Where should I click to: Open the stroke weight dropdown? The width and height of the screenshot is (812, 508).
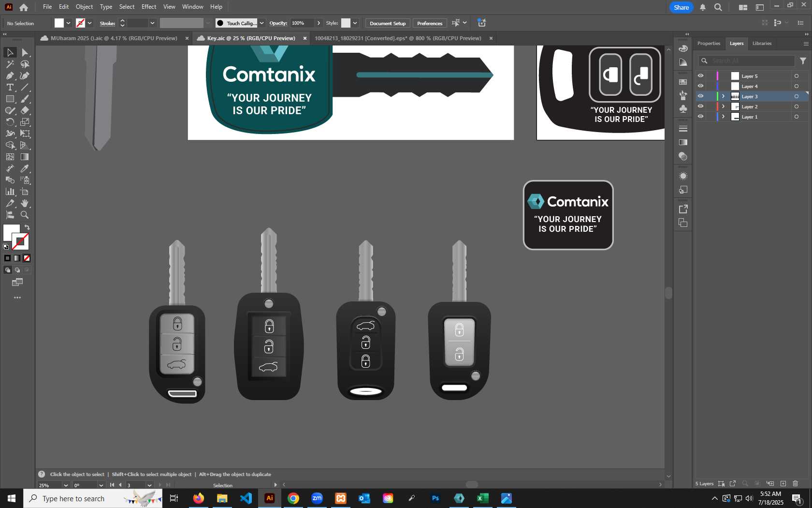point(152,23)
